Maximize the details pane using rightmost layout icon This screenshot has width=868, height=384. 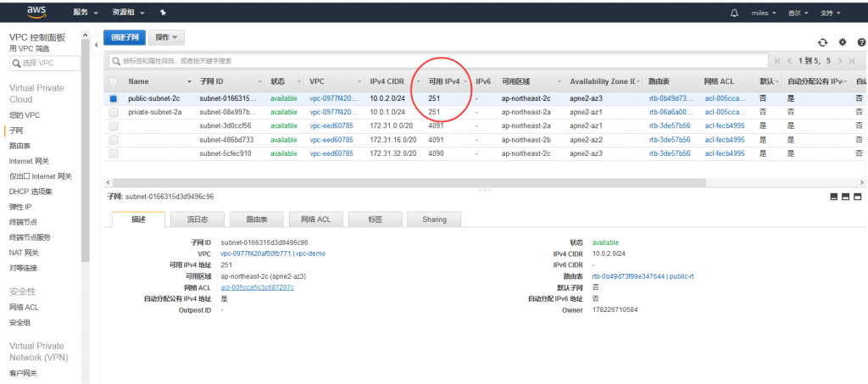857,197
